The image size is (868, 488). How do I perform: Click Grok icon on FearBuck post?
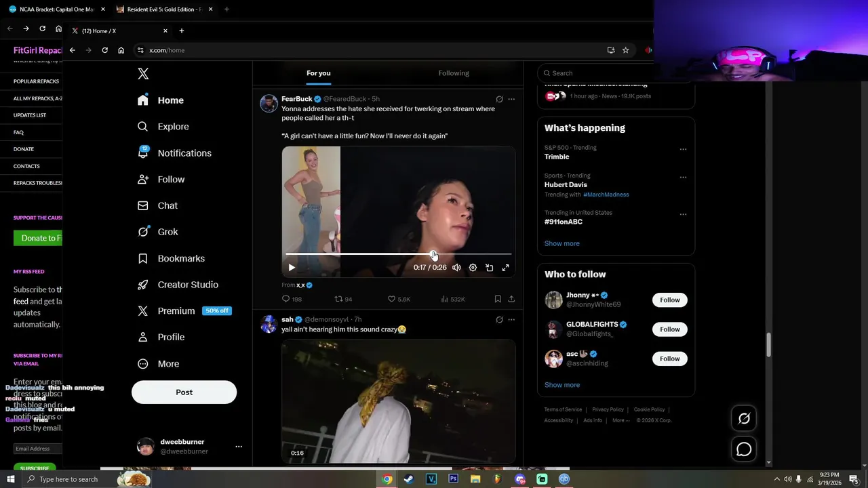point(499,99)
